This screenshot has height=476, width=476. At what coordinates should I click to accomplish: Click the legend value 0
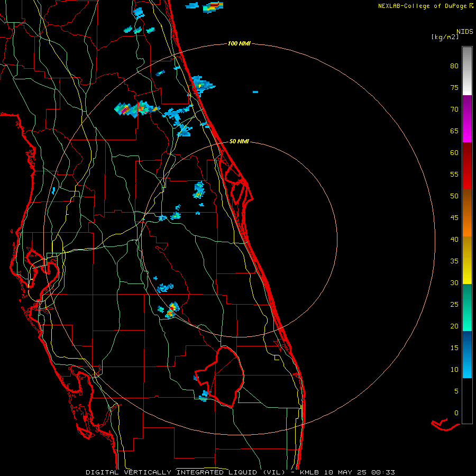coord(456,413)
